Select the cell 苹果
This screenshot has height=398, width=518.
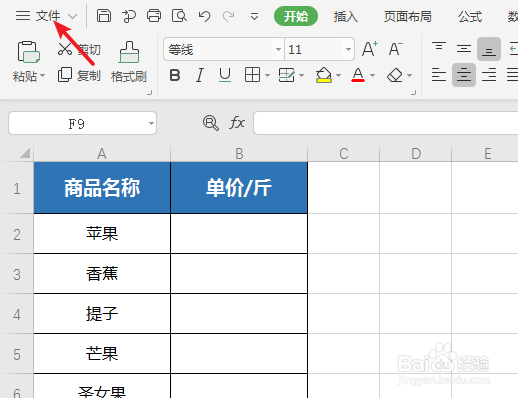click(102, 234)
